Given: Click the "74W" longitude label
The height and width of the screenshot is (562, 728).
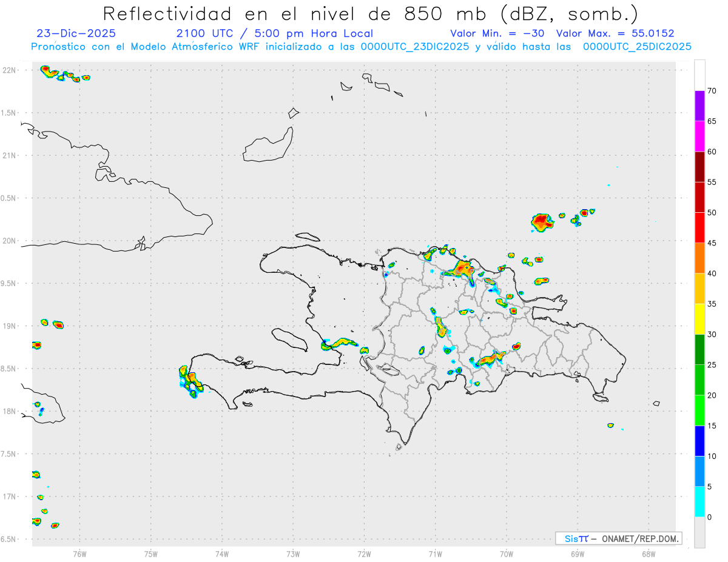Looking at the screenshot, I should [x=222, y=553].
